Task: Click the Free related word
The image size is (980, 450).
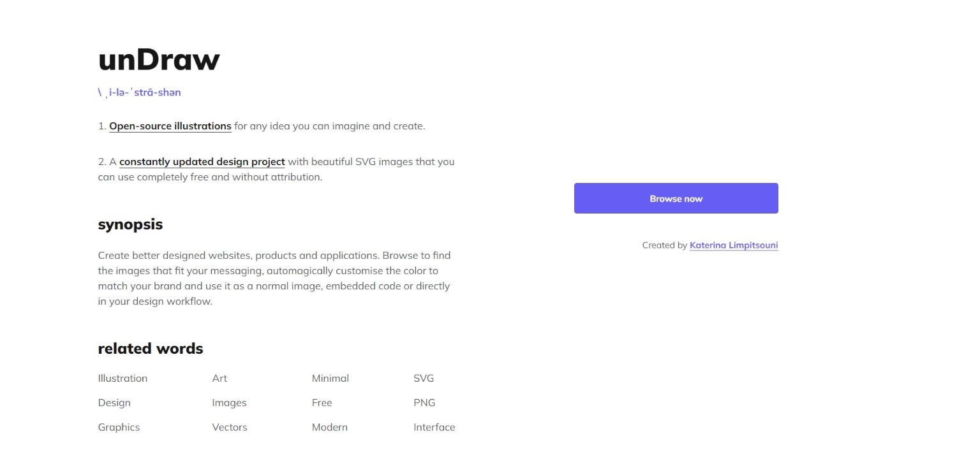Action: point(322,403)
